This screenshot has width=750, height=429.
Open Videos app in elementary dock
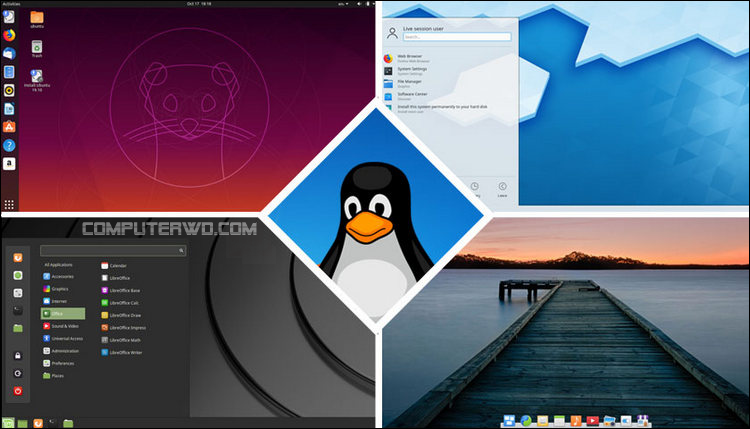tap(593, 420)
